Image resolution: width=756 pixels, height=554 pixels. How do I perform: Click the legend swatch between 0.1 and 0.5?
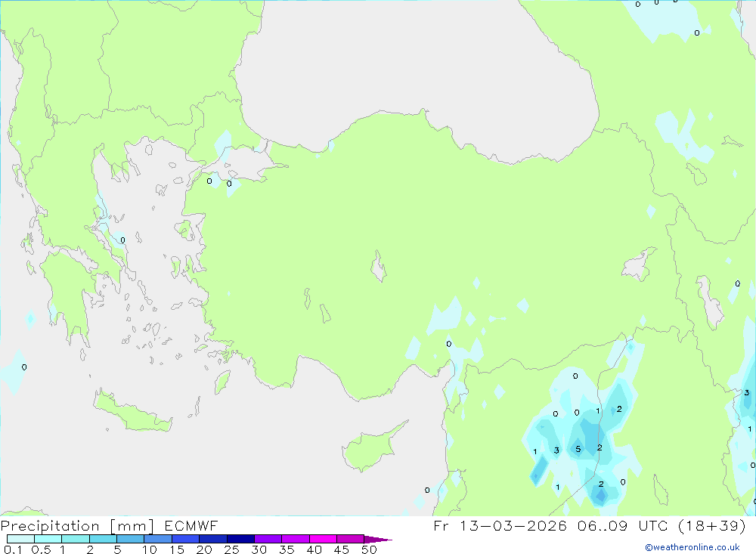tap(20, 539)
